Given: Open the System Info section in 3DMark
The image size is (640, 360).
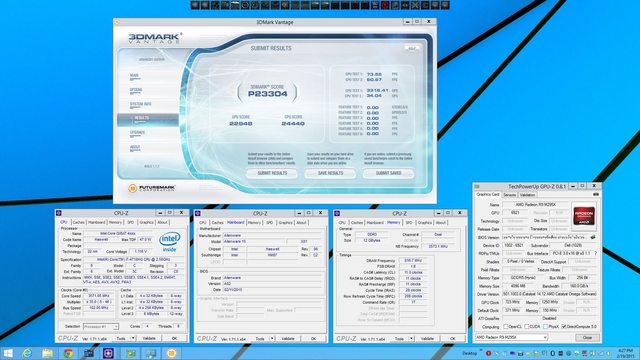Looking at the screenshot, I should tap(140, 104).
